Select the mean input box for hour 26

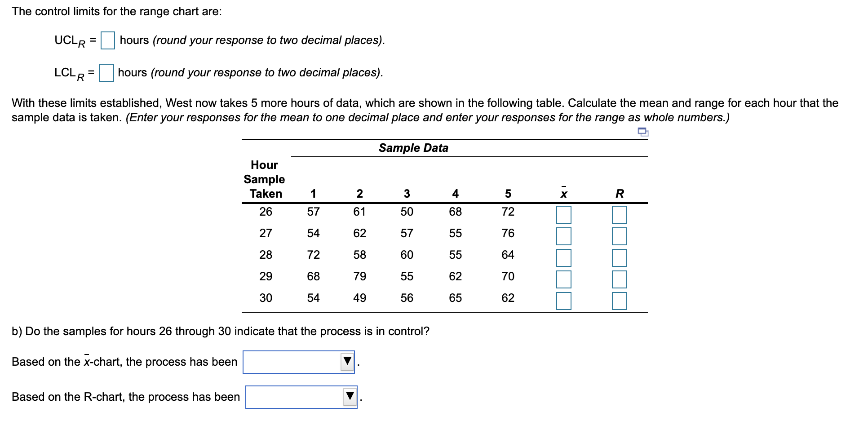pyautogui.click(x=565, y=216)
